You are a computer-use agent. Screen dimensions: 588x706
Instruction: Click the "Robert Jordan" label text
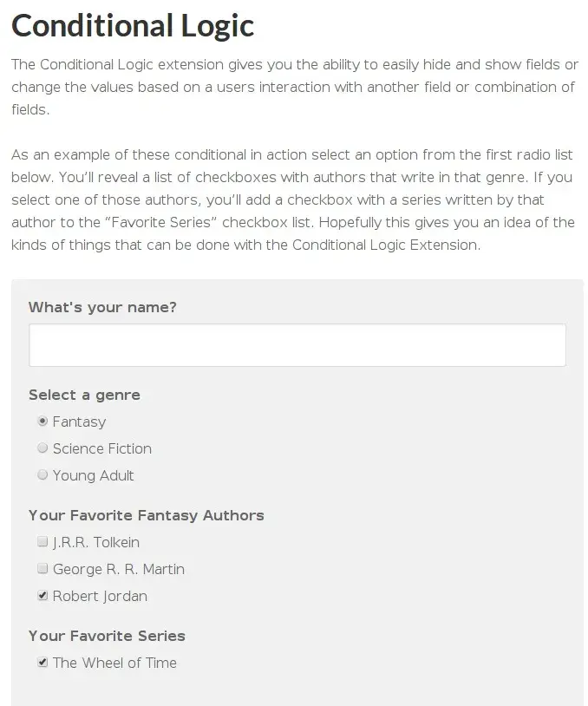click(100, 596)
